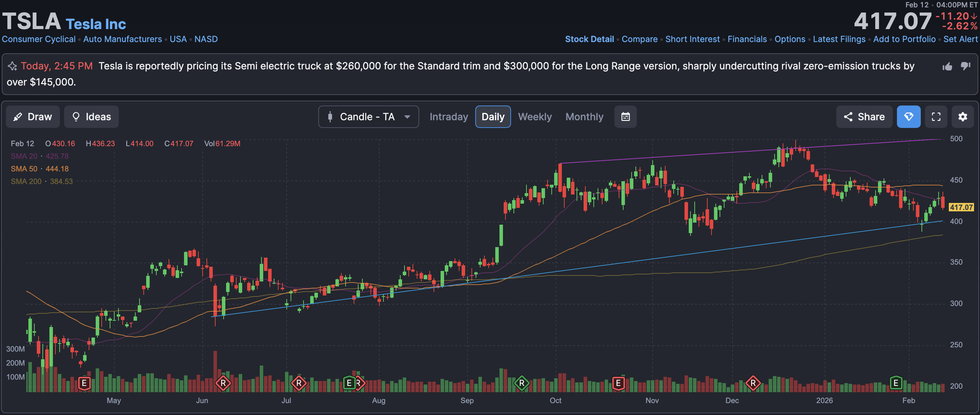Select the Monthly timeframe

tap(584, 117)
